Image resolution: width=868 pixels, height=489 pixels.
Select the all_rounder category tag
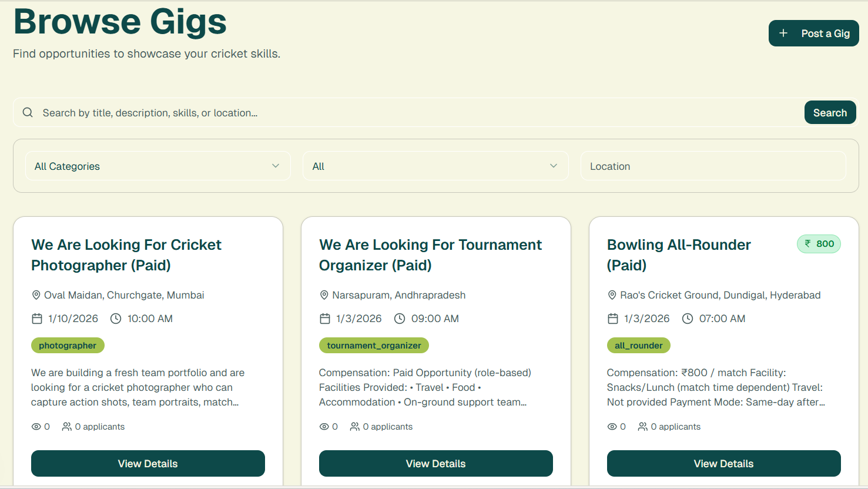[x=638, y=346]
